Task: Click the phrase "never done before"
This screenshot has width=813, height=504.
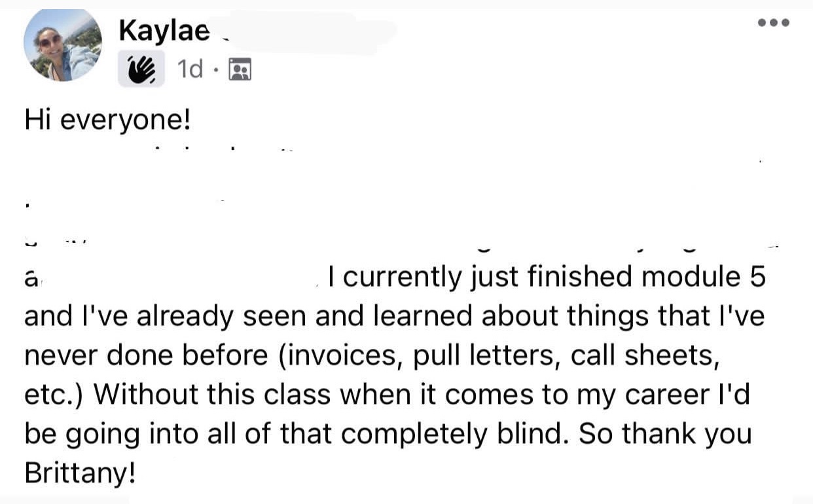Action: point(147,355)
